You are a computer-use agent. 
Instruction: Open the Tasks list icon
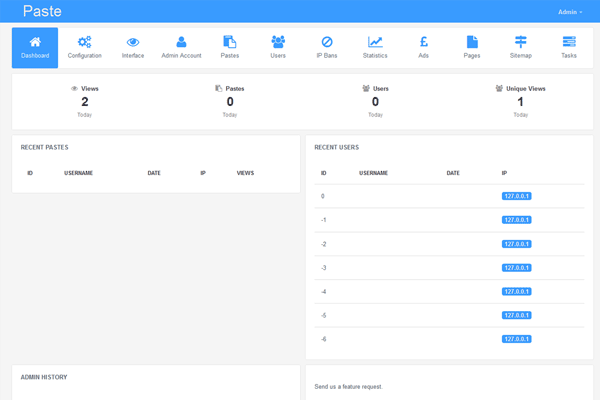[569, 42]
